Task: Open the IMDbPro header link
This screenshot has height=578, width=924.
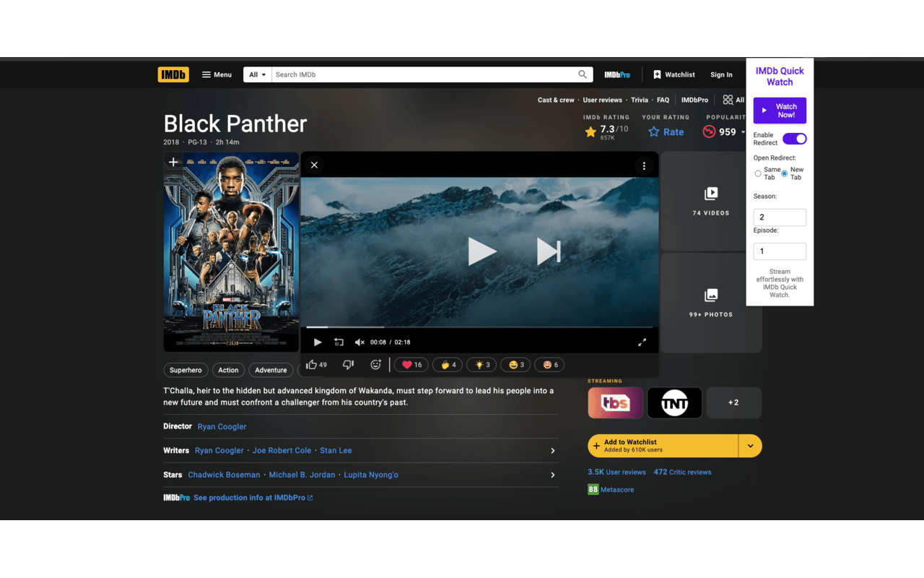Action: tap(617, 74)
